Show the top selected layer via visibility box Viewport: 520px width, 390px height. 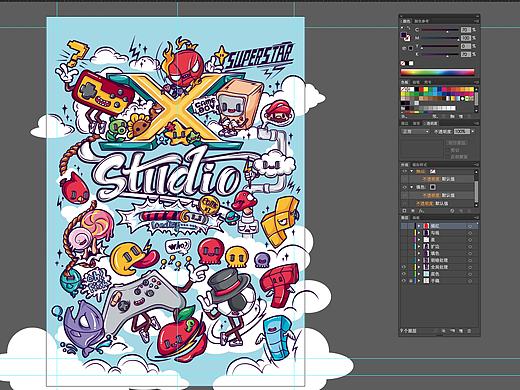click(x=403, y=226)
